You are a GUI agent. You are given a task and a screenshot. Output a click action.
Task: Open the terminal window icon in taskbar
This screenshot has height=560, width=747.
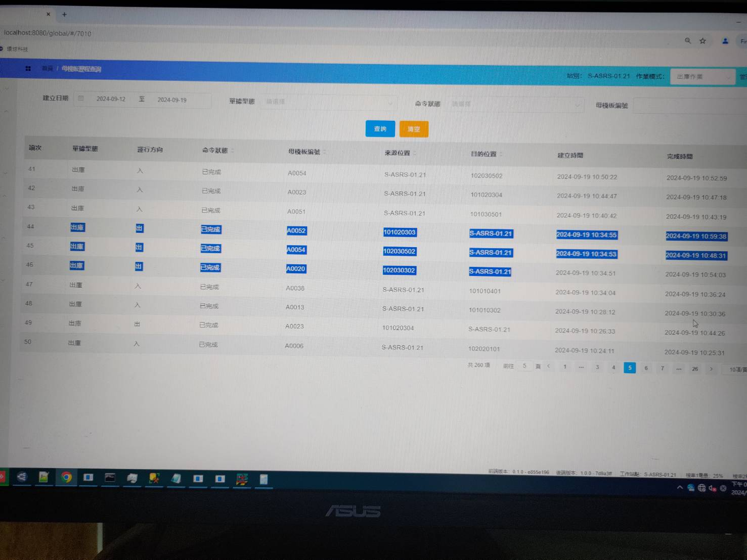coord(110,478)
